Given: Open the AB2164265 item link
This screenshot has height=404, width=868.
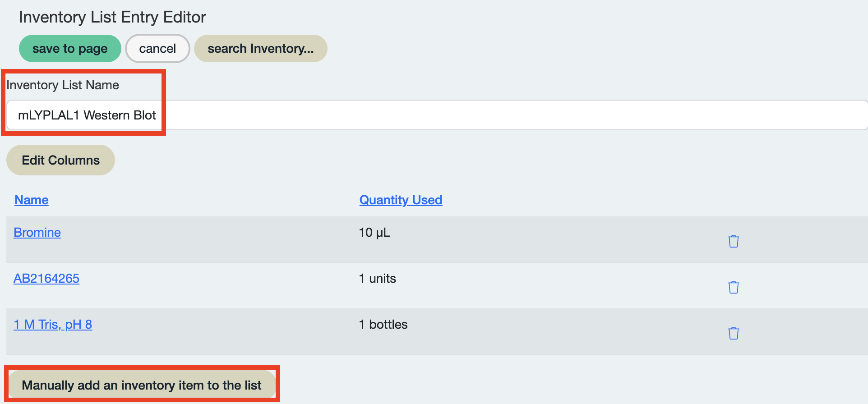Looking at the screenshot, I should [x=46, y=278].
